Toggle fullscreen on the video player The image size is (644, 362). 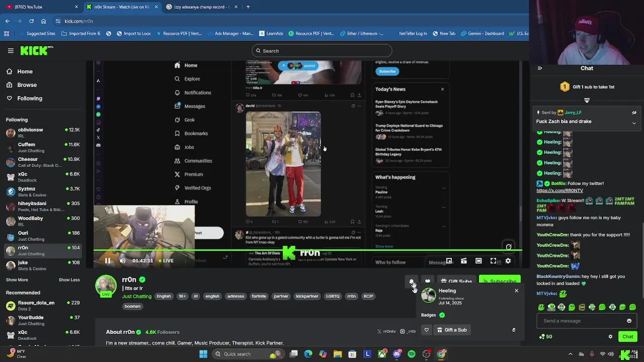(x=493, y=261)
